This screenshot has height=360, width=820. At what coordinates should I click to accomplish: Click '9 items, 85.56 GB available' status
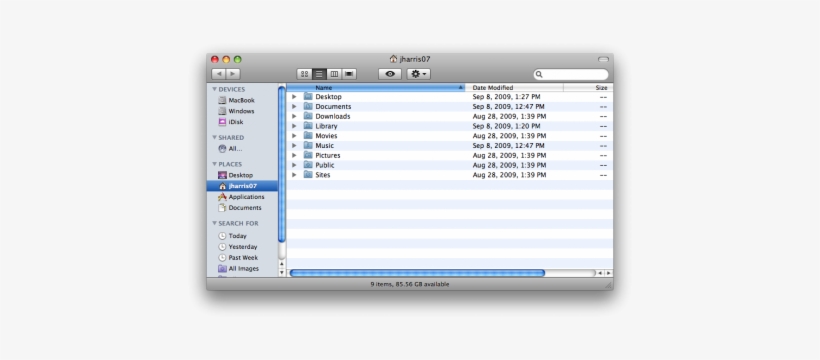[410, 284]
